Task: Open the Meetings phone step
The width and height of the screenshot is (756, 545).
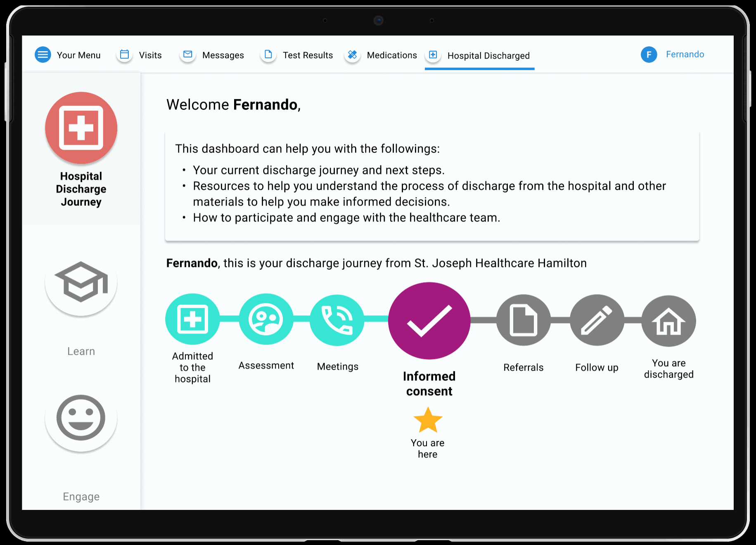Action: pos(337,320)
